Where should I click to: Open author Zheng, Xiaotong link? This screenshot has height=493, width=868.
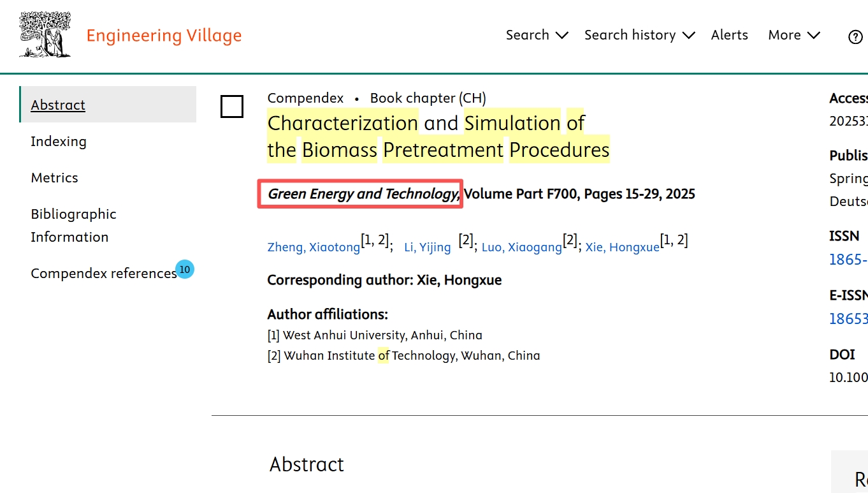click(x=314, y=247)
